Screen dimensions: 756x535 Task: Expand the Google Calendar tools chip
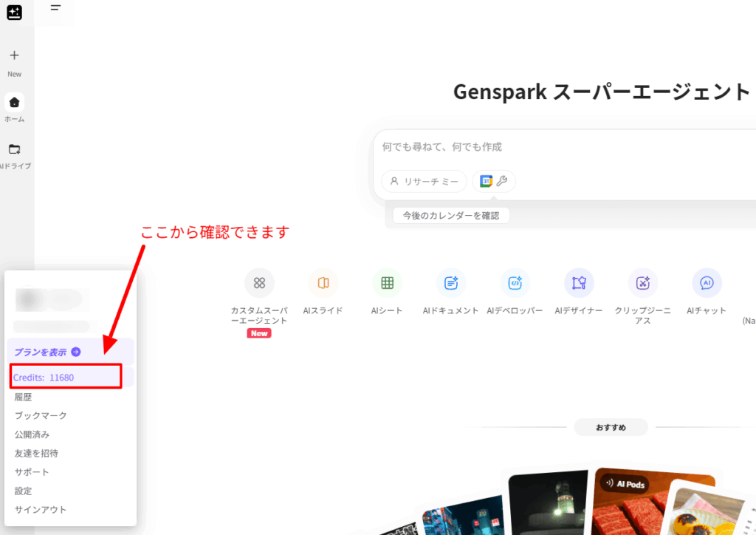point(494,181)
